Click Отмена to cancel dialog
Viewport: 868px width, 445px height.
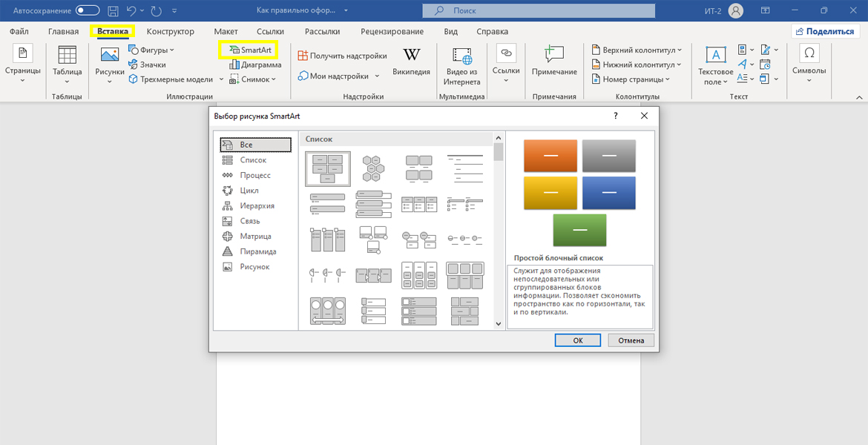(x=631, y=340)
